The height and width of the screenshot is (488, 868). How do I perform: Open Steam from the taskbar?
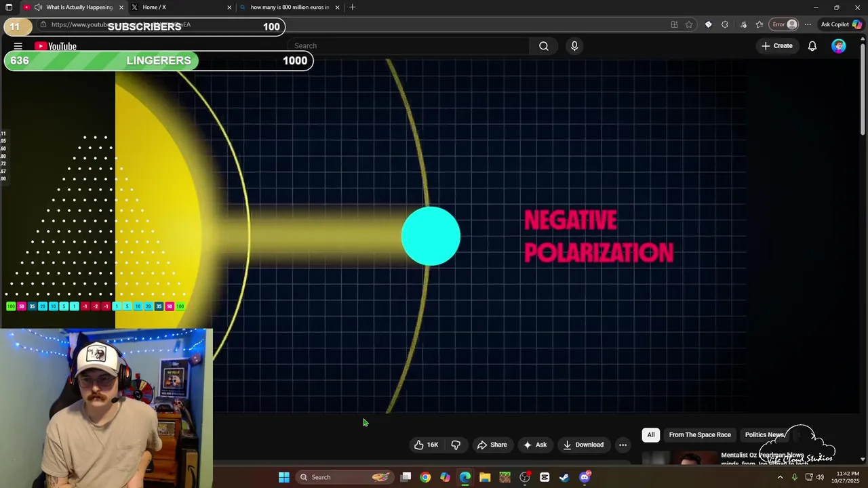point(564,477)
